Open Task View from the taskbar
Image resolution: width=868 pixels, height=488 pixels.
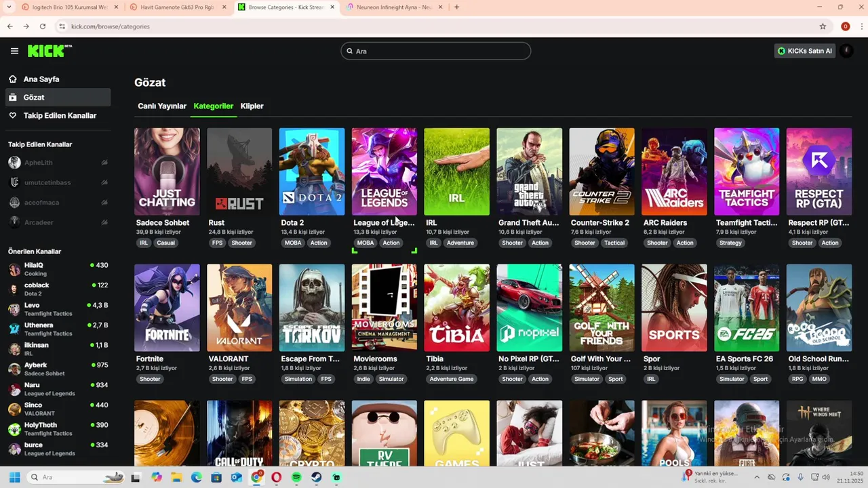[x=136, y=477]
